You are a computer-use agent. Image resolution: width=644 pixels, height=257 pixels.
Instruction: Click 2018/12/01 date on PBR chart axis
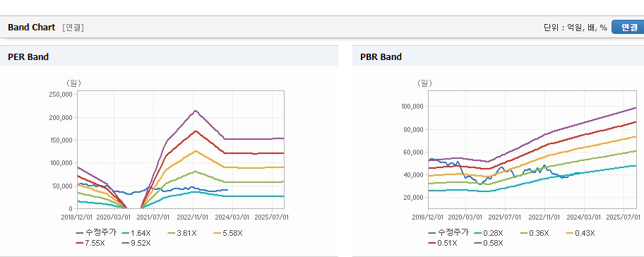(x=427, y=217)
